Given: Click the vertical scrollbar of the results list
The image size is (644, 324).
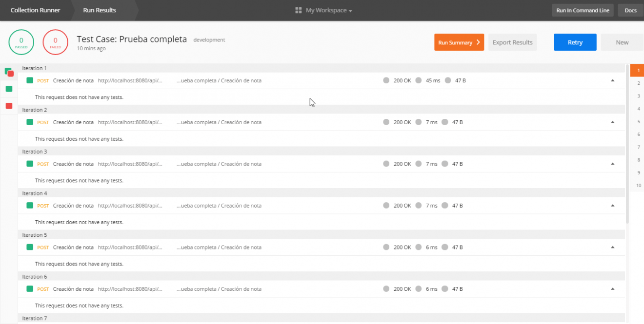Looking at the screenshot, I should [x=627, y=144].
